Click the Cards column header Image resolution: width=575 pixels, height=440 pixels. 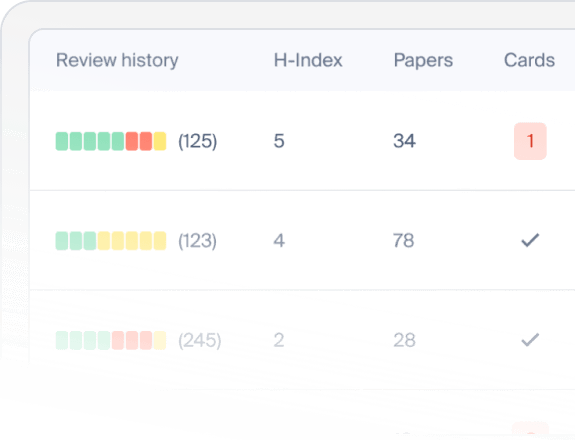[529, 60]
